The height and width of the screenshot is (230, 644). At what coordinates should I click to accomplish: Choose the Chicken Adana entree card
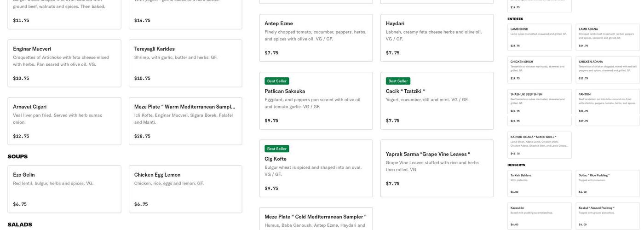[x=608, y=70]
